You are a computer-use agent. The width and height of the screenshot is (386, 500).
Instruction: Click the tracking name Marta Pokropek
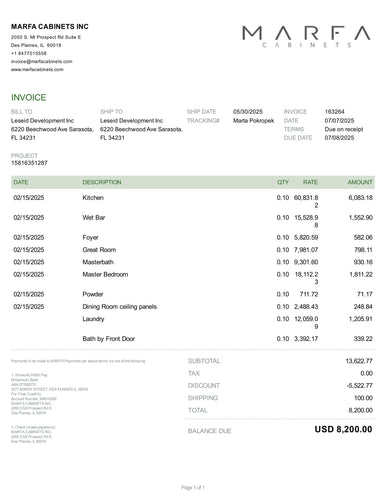pyautogui.click(x=253, y=120)
